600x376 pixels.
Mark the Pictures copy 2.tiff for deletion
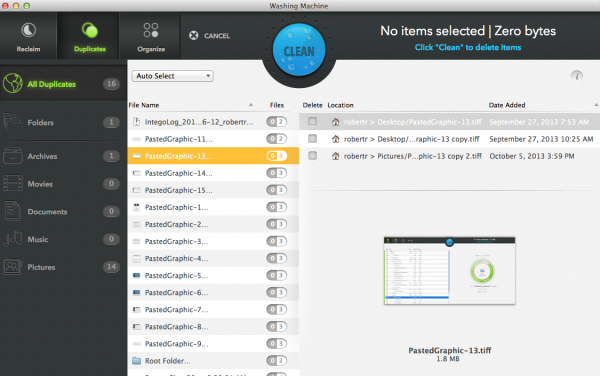click(x=313, y=156)
